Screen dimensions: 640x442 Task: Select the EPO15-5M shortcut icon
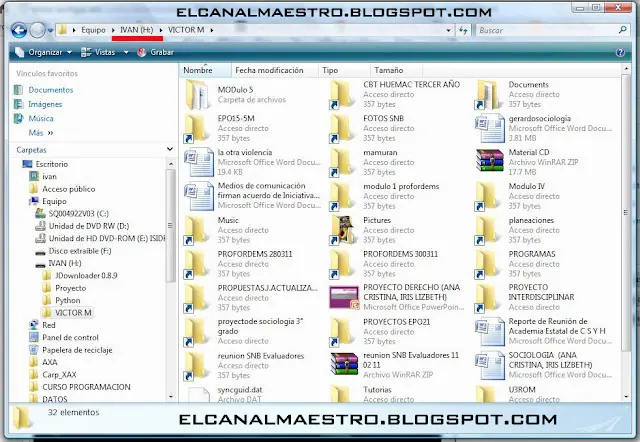[196, 129]
